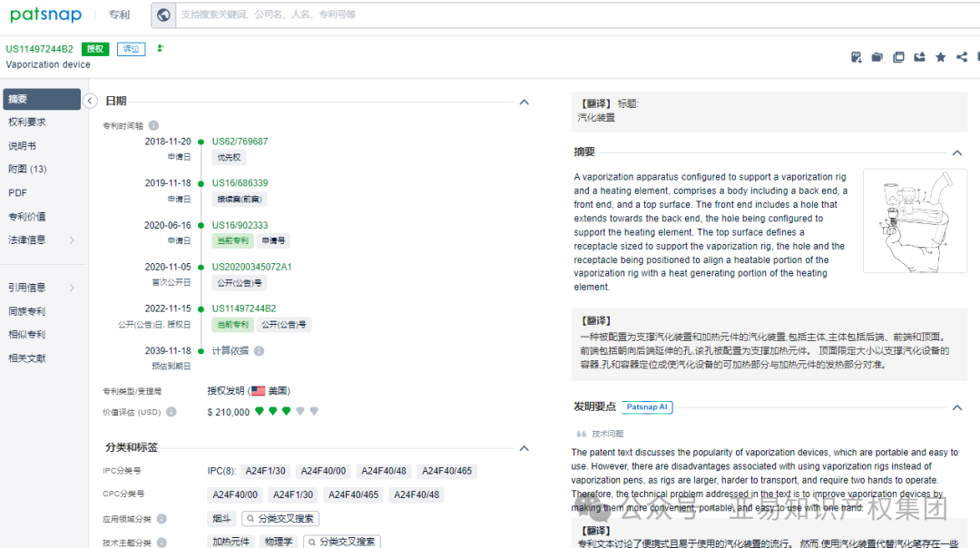Star this patent as favorite
The image size is (980, 548).
click(x=941, y=56)
